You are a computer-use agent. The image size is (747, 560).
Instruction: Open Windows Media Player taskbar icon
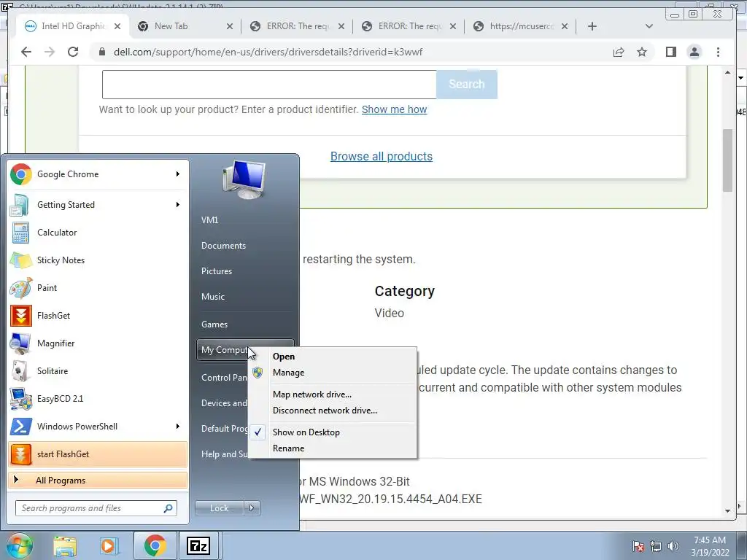pyautogui.click(x=108, y=545)
